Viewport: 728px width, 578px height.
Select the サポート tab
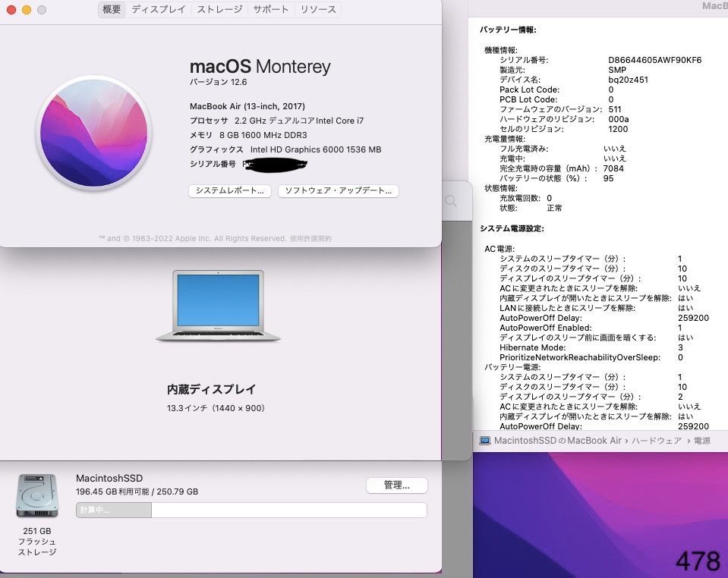(269, 10)
